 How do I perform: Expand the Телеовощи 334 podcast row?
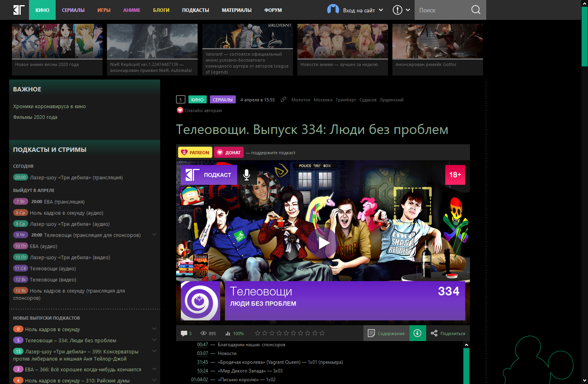click(x=154, y=340)
